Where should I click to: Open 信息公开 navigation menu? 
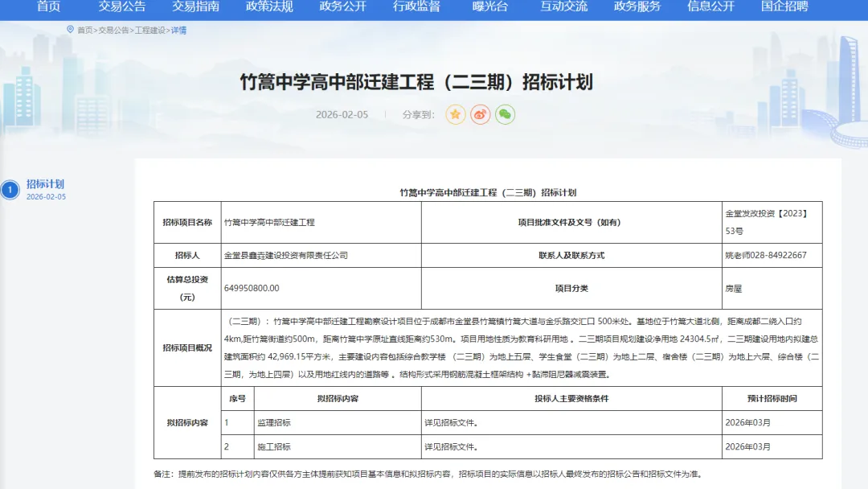pos(710,6)
